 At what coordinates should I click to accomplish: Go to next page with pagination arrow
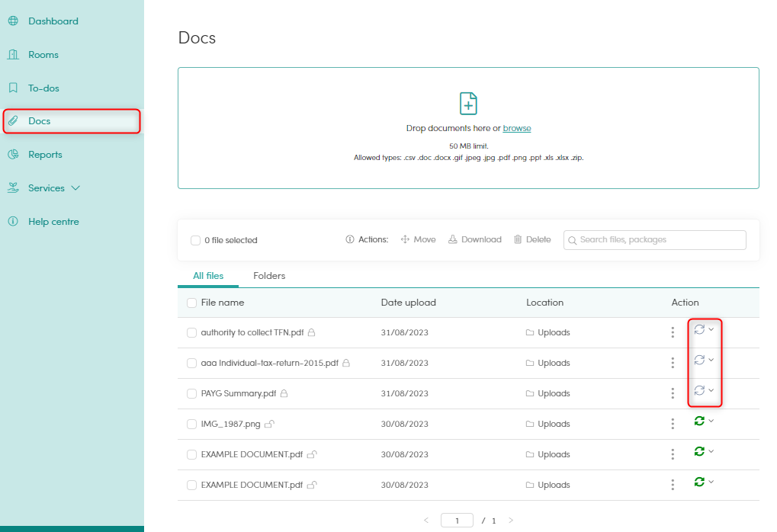(x=511, y=521)
